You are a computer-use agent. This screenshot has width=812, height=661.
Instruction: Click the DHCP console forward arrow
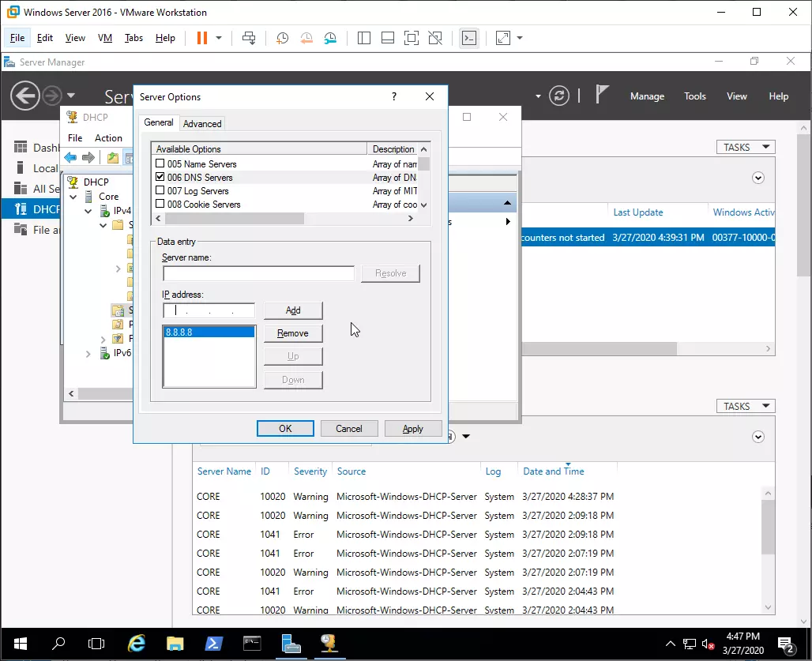tap(88, 157)
